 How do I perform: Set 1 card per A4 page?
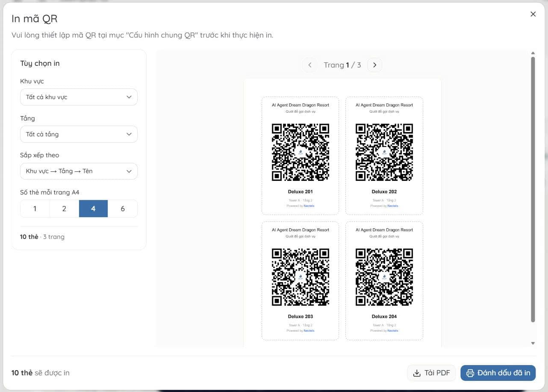(x=35, y=209)
